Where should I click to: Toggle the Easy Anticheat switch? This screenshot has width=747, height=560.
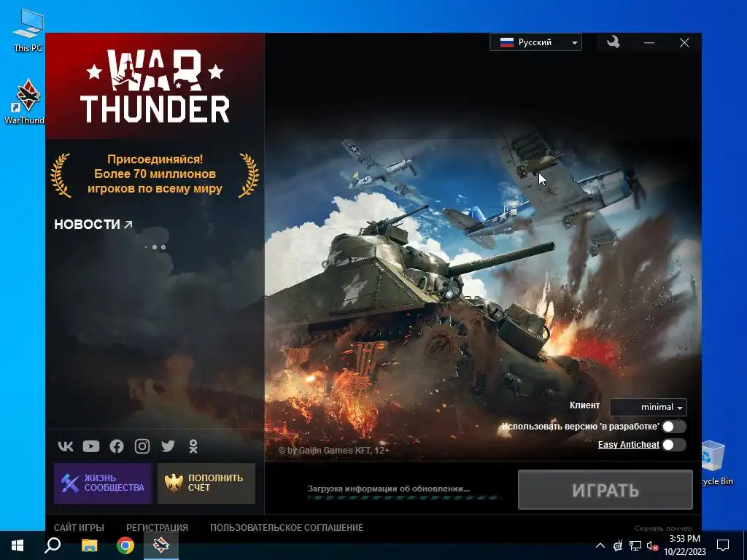[673, 445]
